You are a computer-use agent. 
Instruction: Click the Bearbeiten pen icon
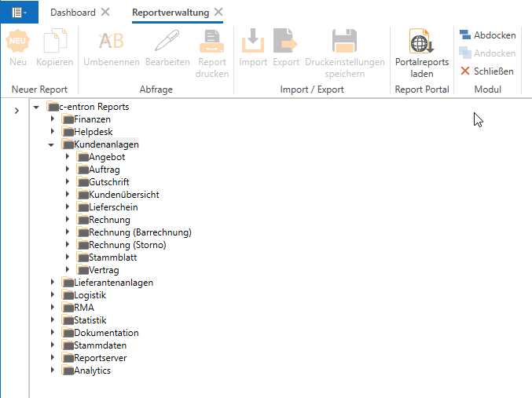[x=167, y=41]
